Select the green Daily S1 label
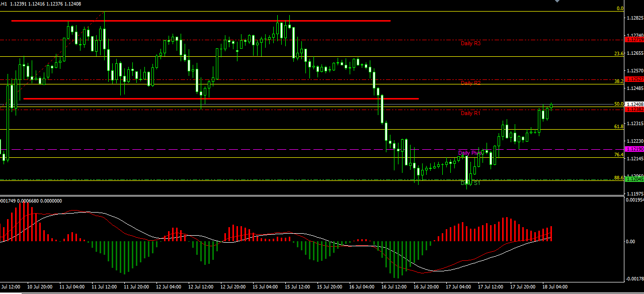This screenshot has width=644, height=294. point(470,183)
